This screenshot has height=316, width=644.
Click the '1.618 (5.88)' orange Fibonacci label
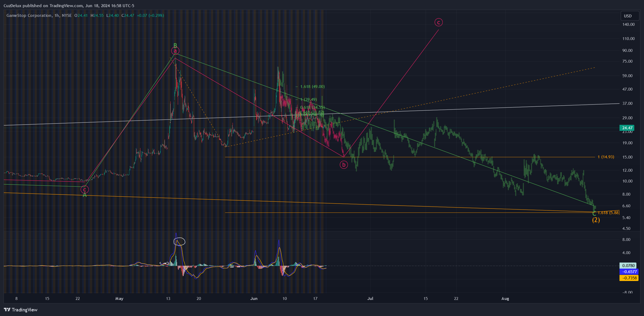click(x=609, y=213)
